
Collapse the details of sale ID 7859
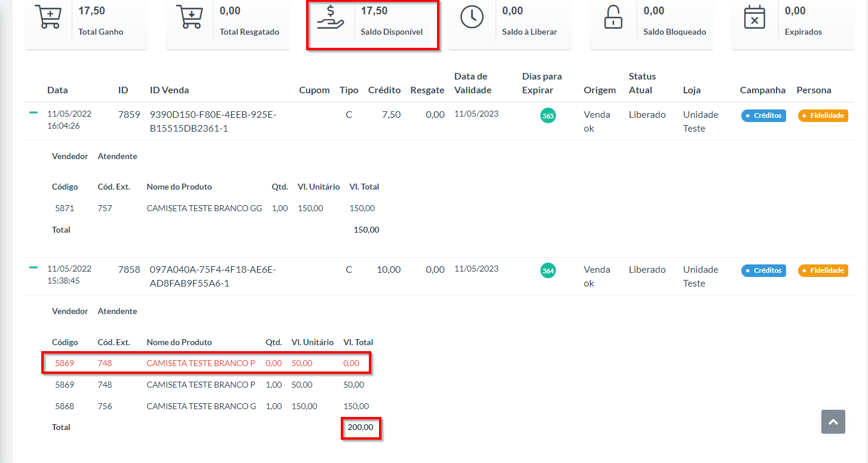tap(33, 112)
